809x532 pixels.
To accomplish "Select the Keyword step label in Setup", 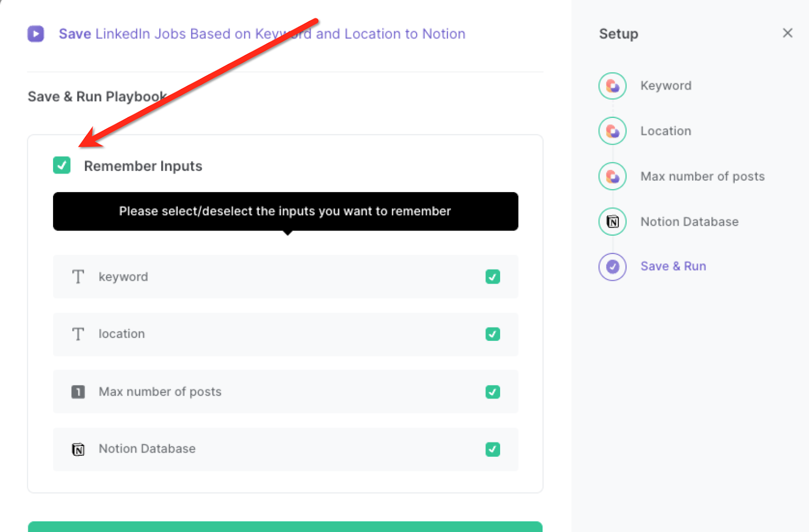I will tap(665, 85).
